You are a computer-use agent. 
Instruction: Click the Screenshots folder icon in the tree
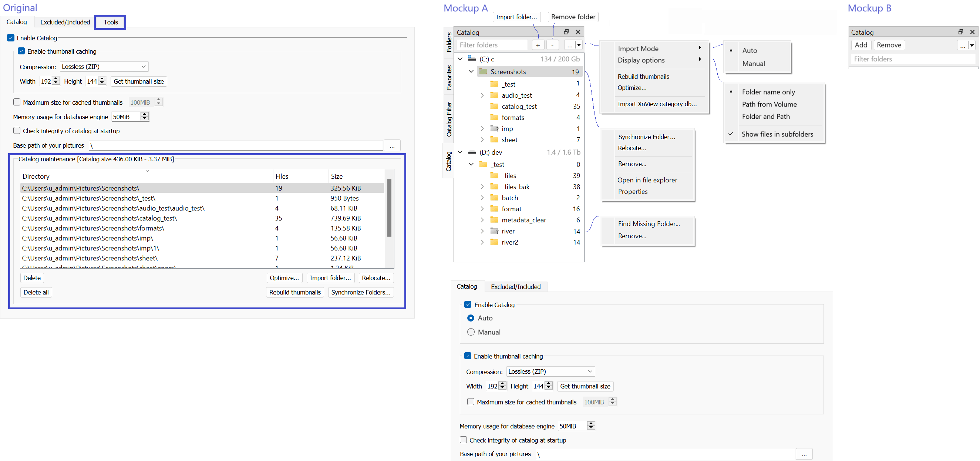pos(483,71)
